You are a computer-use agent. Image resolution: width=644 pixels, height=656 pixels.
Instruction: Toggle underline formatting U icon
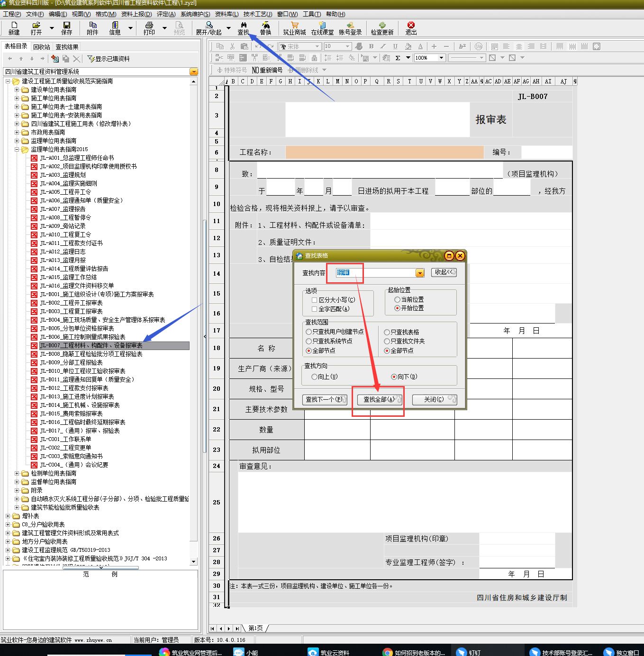[x=395, y=46]
